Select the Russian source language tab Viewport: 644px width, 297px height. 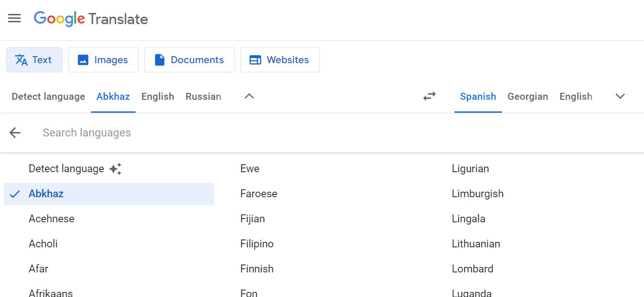[x=203, y=96]
